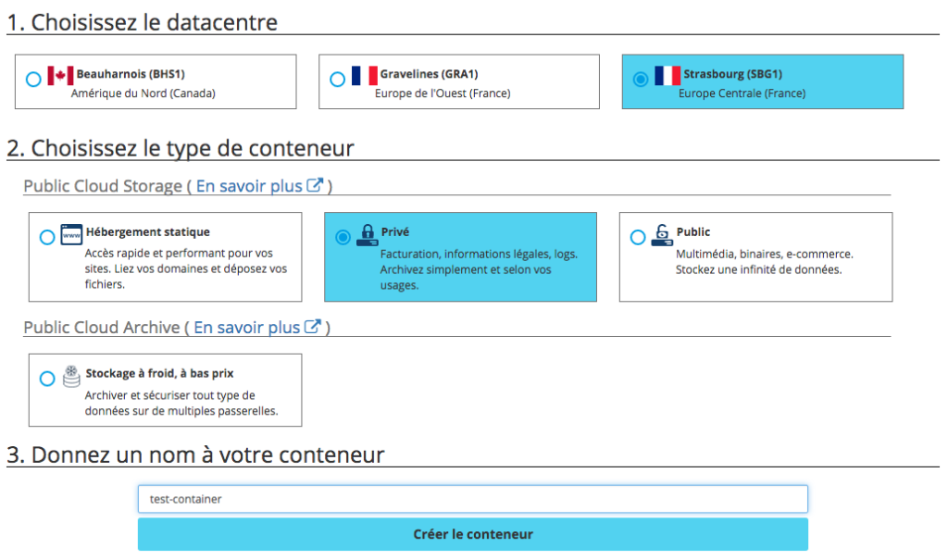Open En savoir plus for Public Cloud Archive
Image resolution: width=948 pixels, height=560 pixels.
coord(246,328)
